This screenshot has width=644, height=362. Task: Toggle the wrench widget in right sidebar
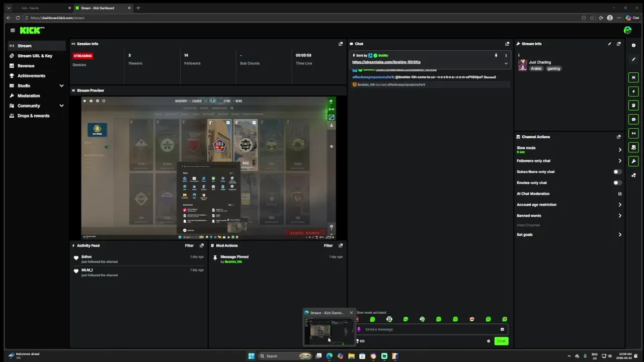click(633, 161)
